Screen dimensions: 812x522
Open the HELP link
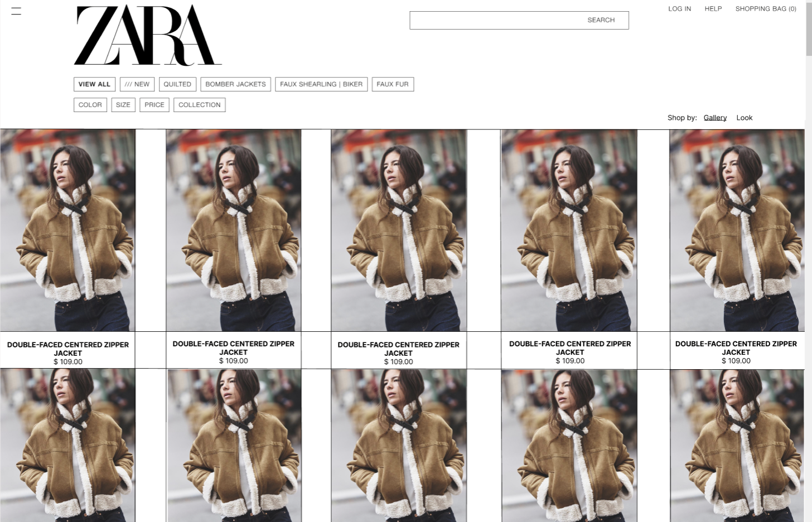point(713,9)
